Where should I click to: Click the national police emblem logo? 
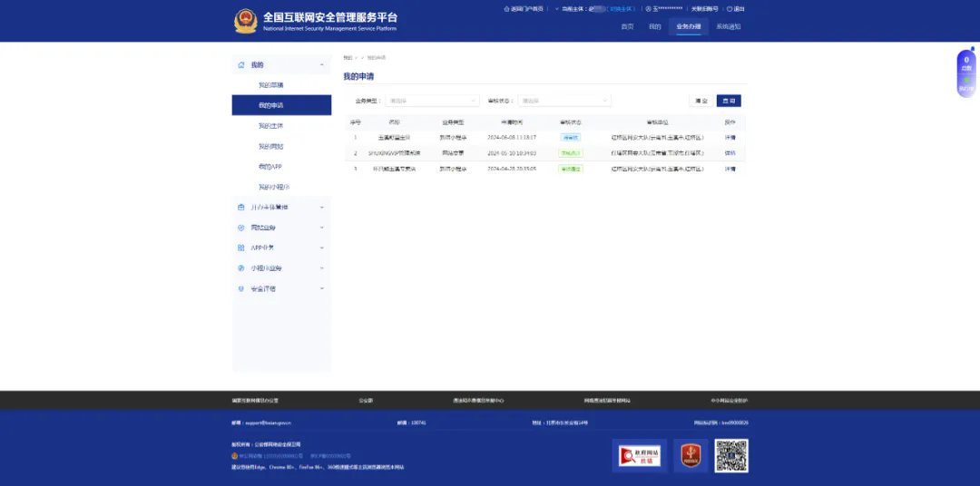pos(245,21)
